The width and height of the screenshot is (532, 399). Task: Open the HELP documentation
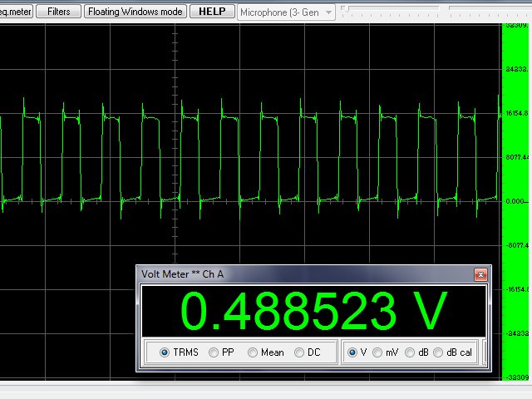pyautogui.click(x=212, y=12)
